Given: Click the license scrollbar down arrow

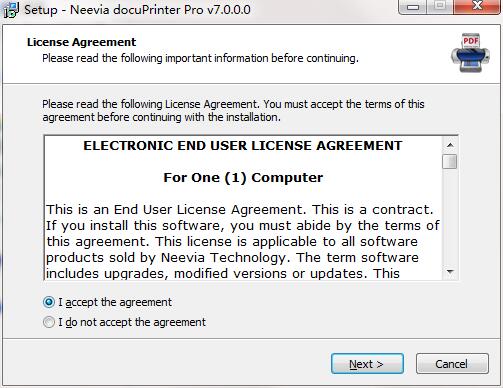Looking at the screenshot, I should point(450,272).
